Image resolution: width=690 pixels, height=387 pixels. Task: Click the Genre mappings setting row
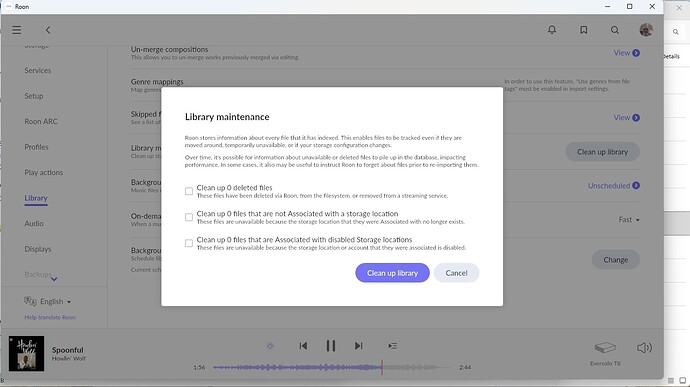click(385, 85)
